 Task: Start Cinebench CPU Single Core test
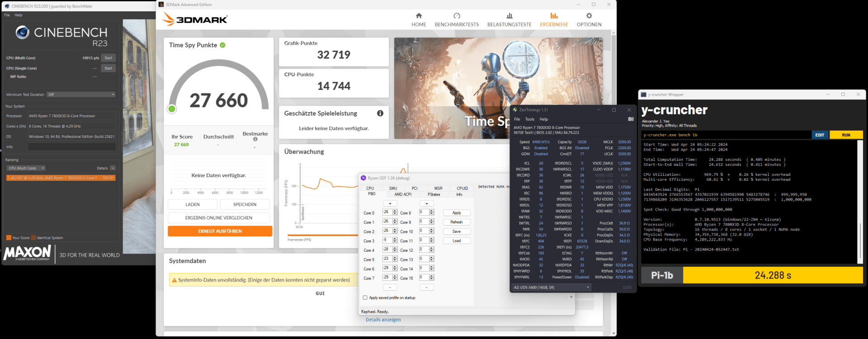pos(108,68)
